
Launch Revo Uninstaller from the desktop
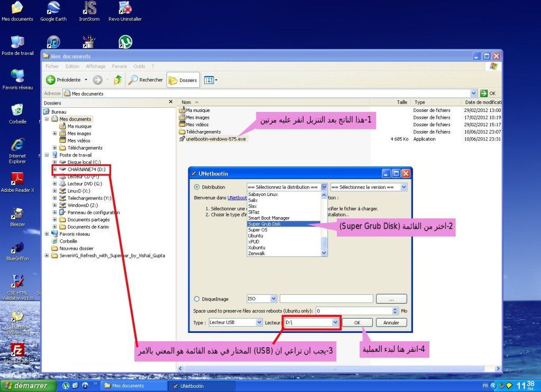[125, 11]
